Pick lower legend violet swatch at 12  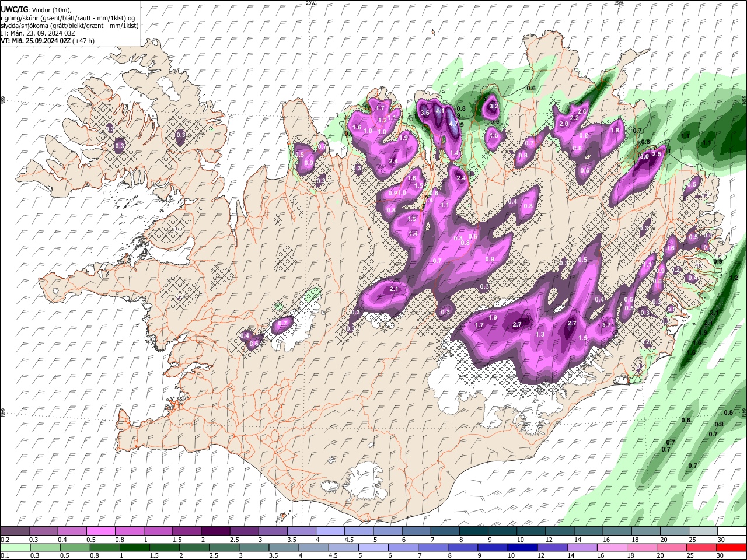[553, 547]
